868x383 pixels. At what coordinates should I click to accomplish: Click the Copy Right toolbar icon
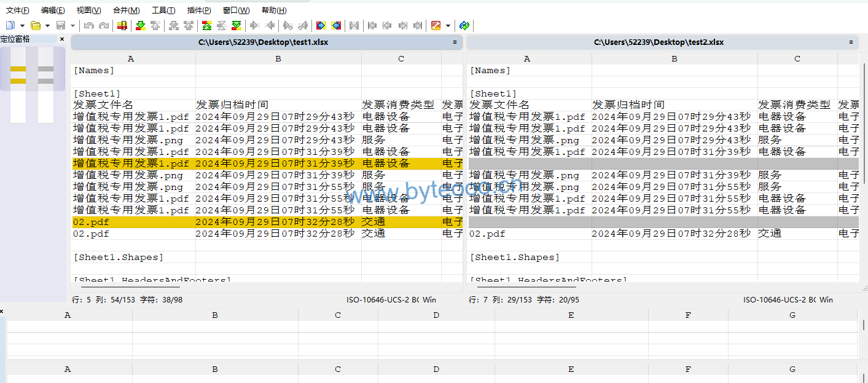click(254, 25)
